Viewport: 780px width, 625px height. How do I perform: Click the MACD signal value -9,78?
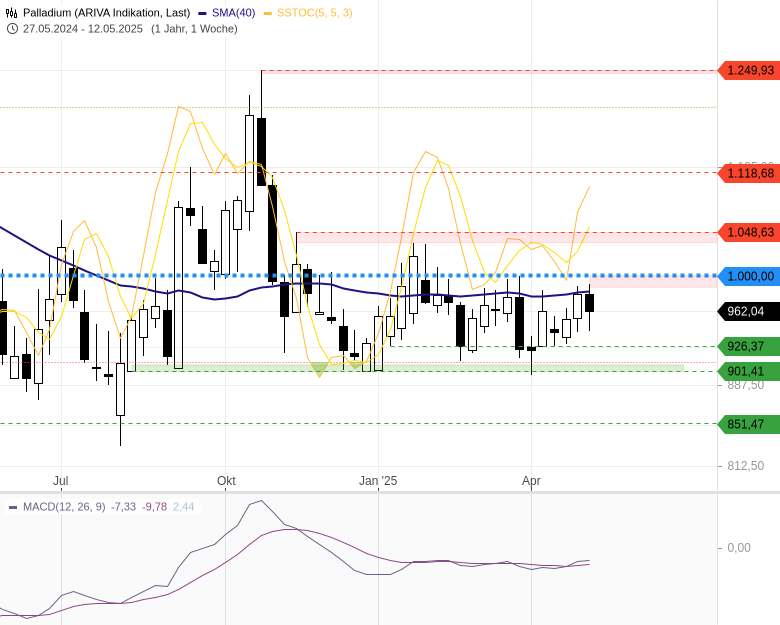pyautogui.click(x=155, y=507)
